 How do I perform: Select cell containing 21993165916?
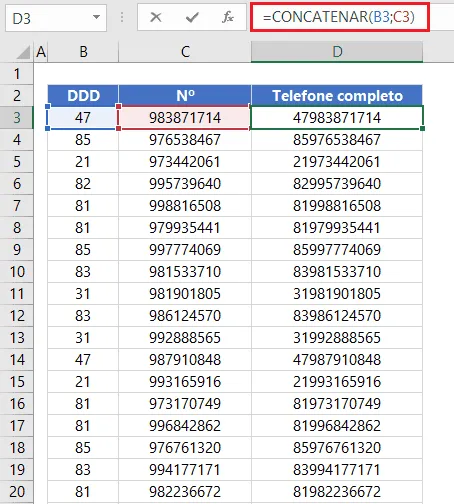pos(337,382)
